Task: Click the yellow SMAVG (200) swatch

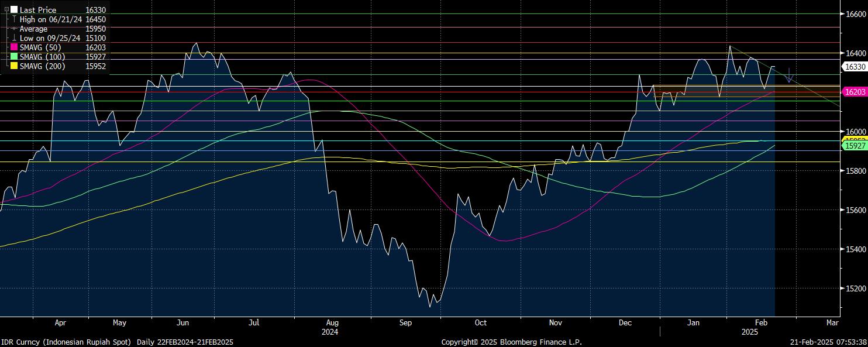Action: click(x=14, y=66)
